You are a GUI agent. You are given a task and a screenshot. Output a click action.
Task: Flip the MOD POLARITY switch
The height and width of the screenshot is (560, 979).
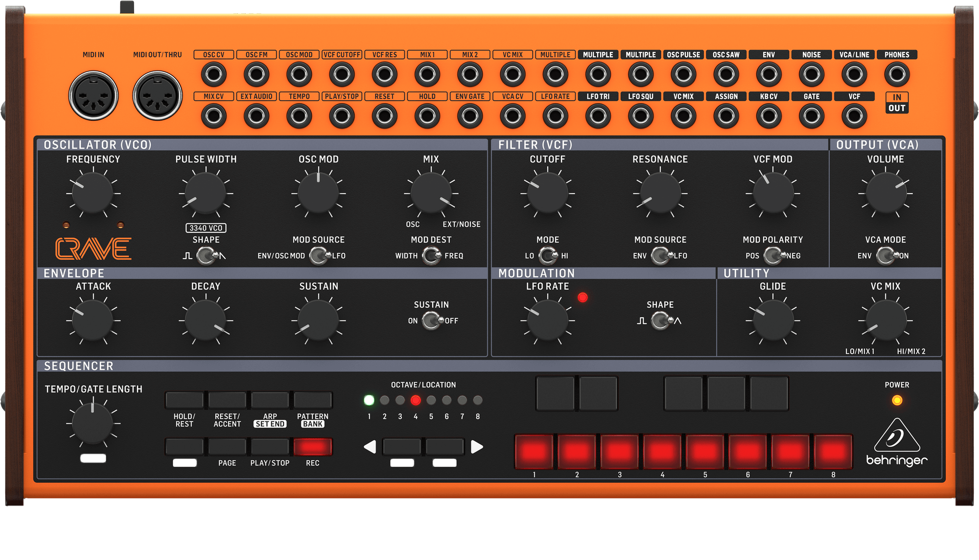pos(773,255)
